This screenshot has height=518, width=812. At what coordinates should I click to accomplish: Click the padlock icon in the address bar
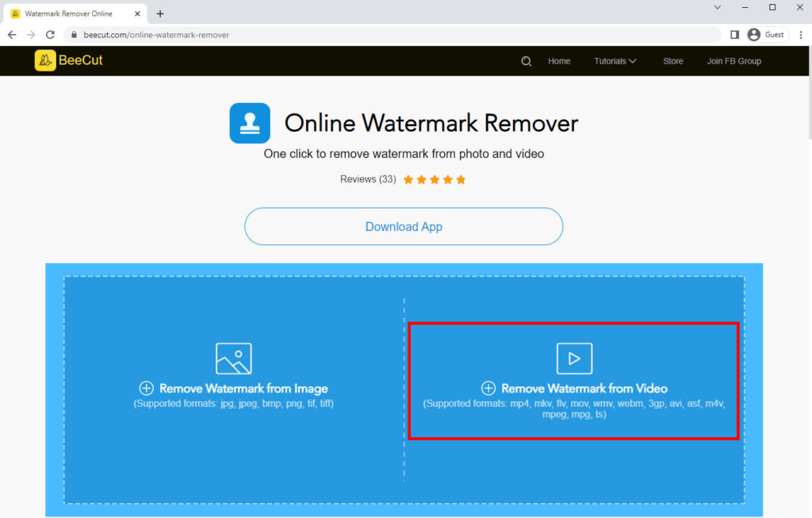point(74,34)
